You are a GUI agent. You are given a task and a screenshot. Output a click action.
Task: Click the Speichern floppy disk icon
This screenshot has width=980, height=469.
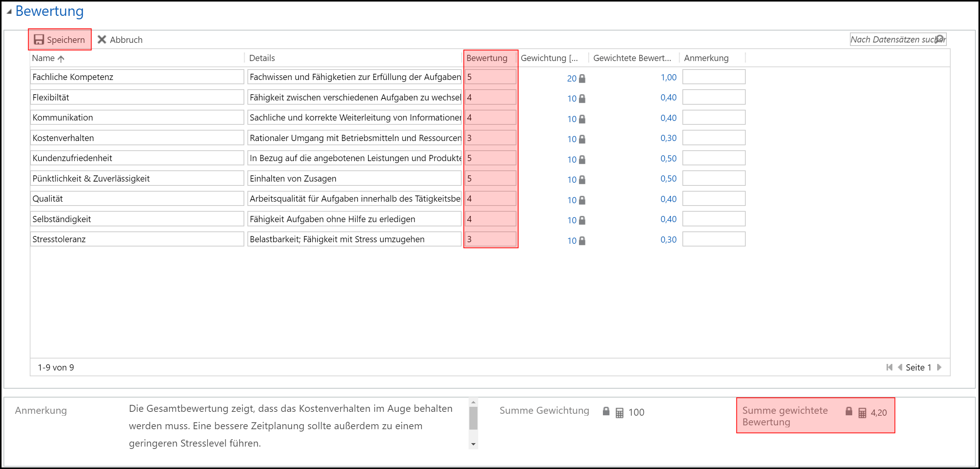[39, 39]
